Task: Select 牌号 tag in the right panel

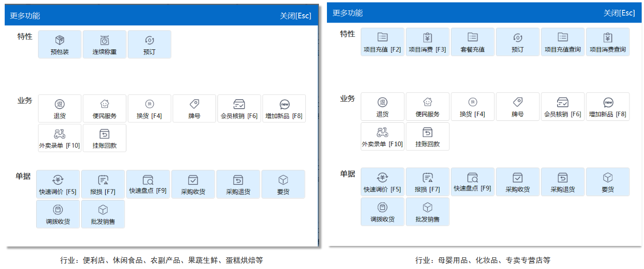Action: [518, 107]
